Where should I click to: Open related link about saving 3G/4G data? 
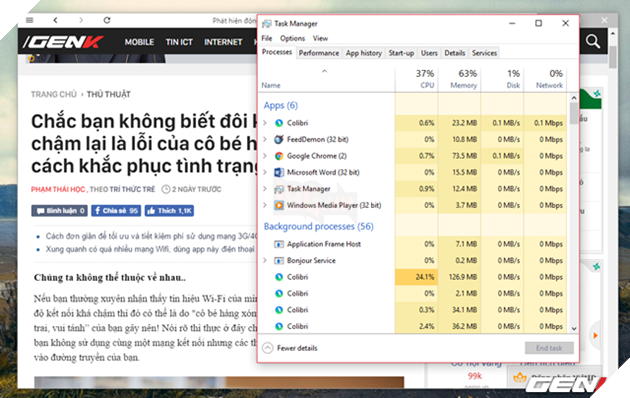coord(151,236)
